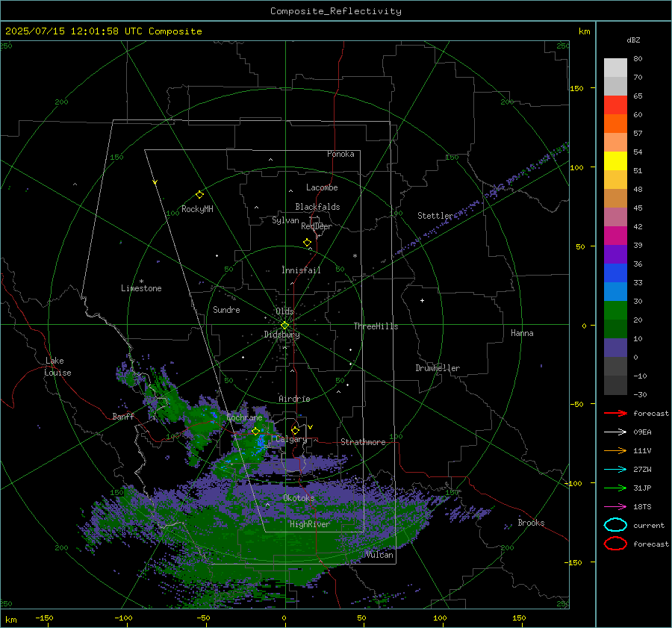
Task: Click the Composite_Reflectivity title
Action: point(335,11)
